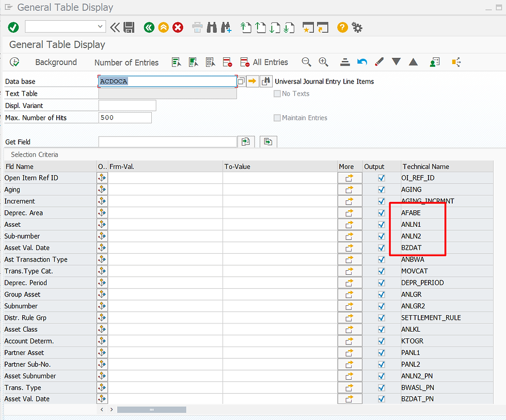Click the blue undo arrow icon
The image size is (506, 420).
pos(362,62)
